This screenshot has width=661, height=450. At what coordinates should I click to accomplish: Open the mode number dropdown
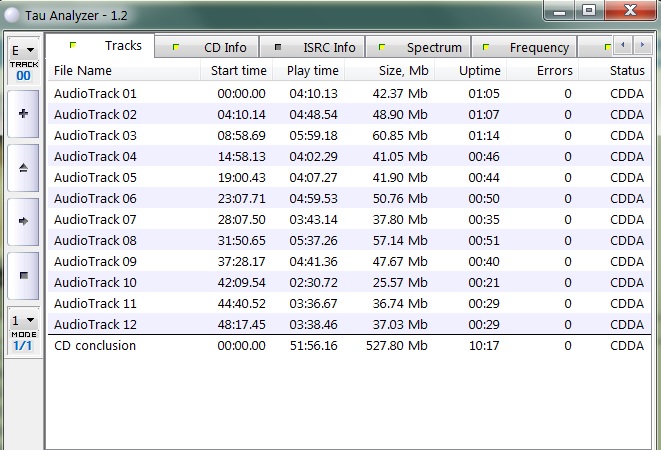tap(23, 321)
